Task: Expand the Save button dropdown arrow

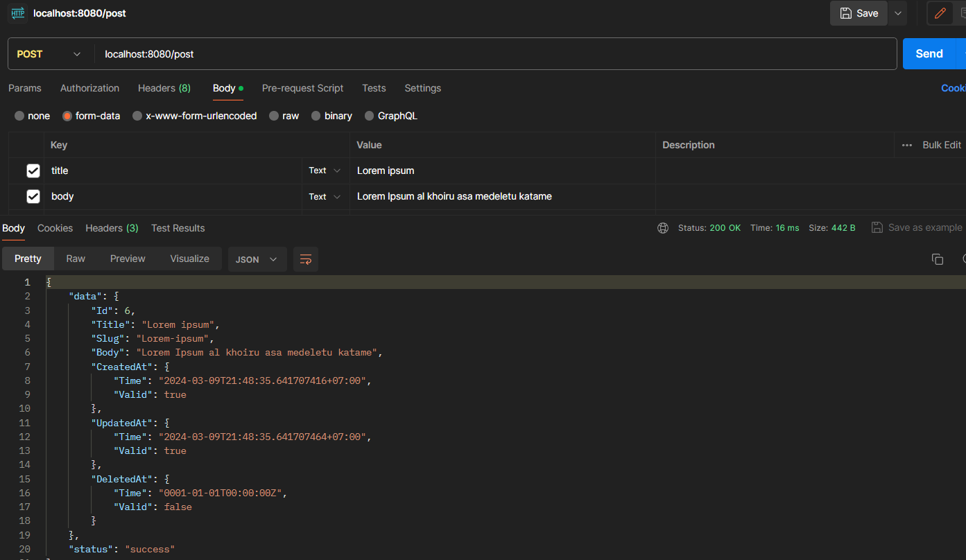Action: [899, 13]
